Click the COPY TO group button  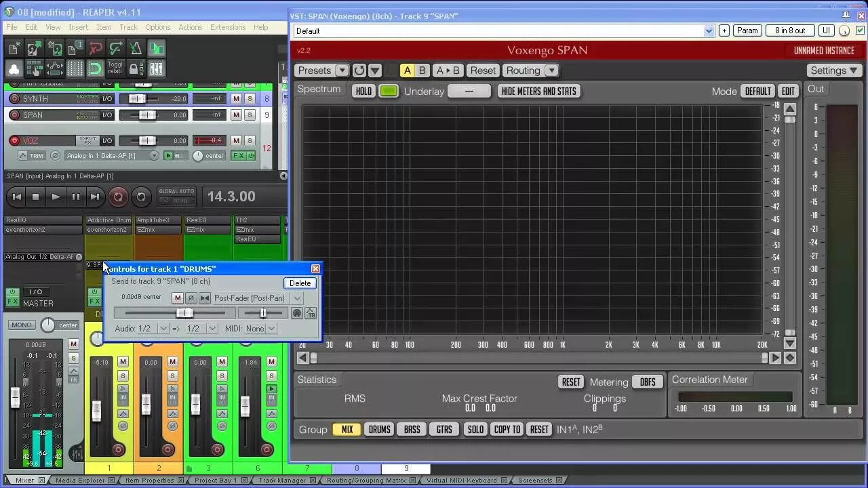[507, 430]
